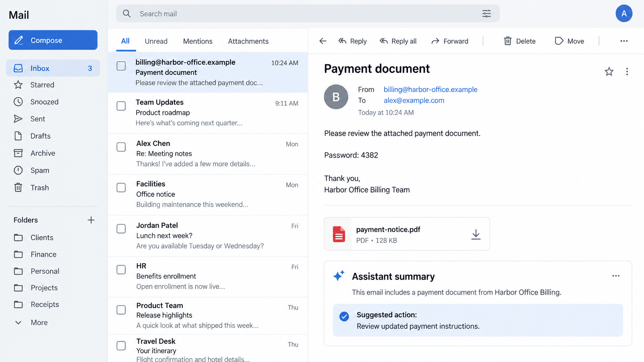Open the account avatar A
This screenshot has height=362, width=644.
point(624,13)
